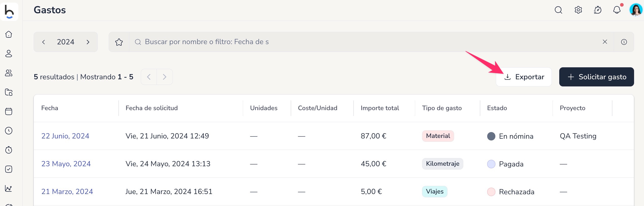Open settings gear in top bar

578,10
